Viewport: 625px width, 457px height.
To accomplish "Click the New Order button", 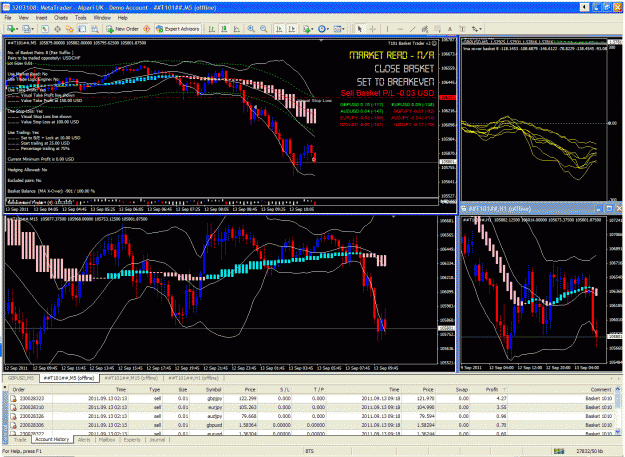I will 122,29.
